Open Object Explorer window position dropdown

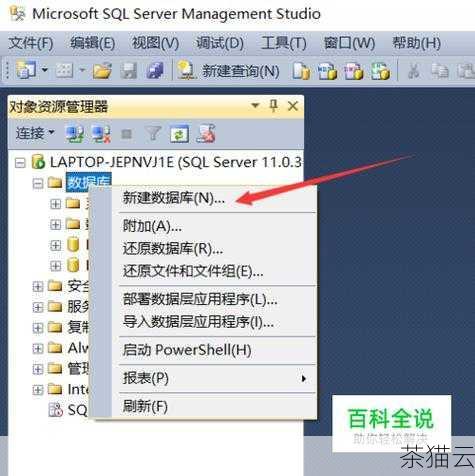click(255, 106)
